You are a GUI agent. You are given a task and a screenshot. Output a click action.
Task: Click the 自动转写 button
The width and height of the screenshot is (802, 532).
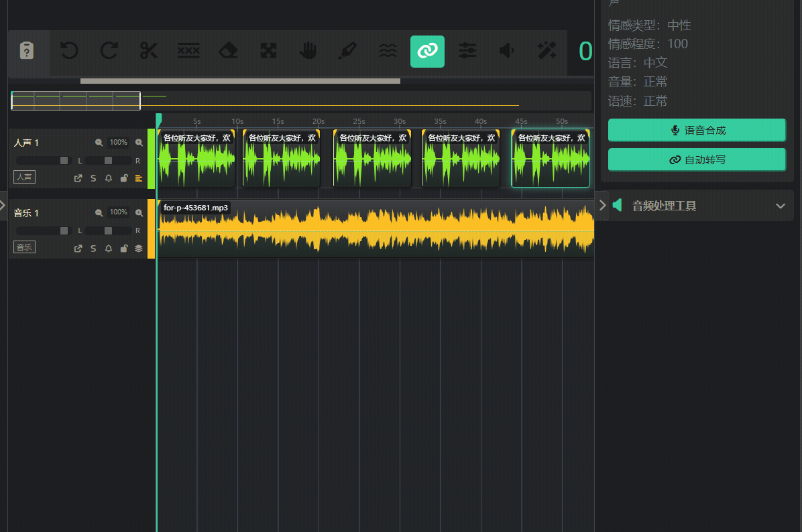pos(697,160)
